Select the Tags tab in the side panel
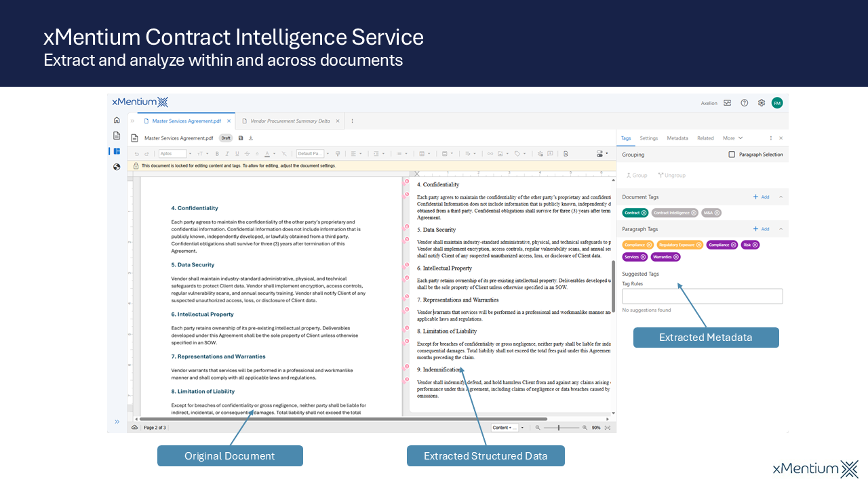The height and width of the screenshot is (488, 868). tap(626, 138)
